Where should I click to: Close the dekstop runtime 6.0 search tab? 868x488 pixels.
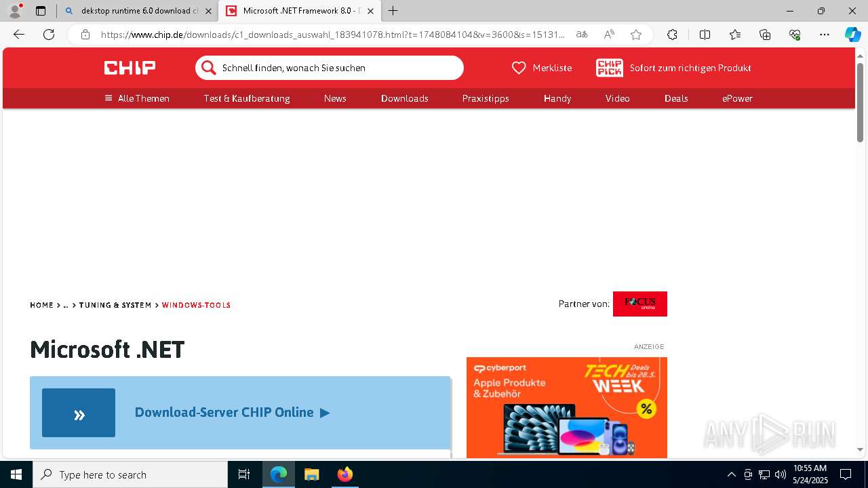tap(208, 11)
